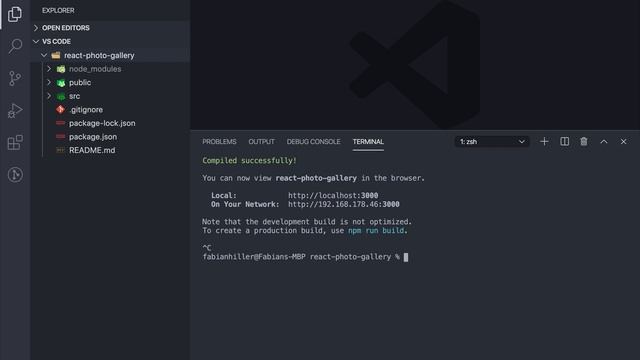Open the 192.168.178.46:3000 network link
The width and height of the screenshot is (640, 360).
click(344, 204)
